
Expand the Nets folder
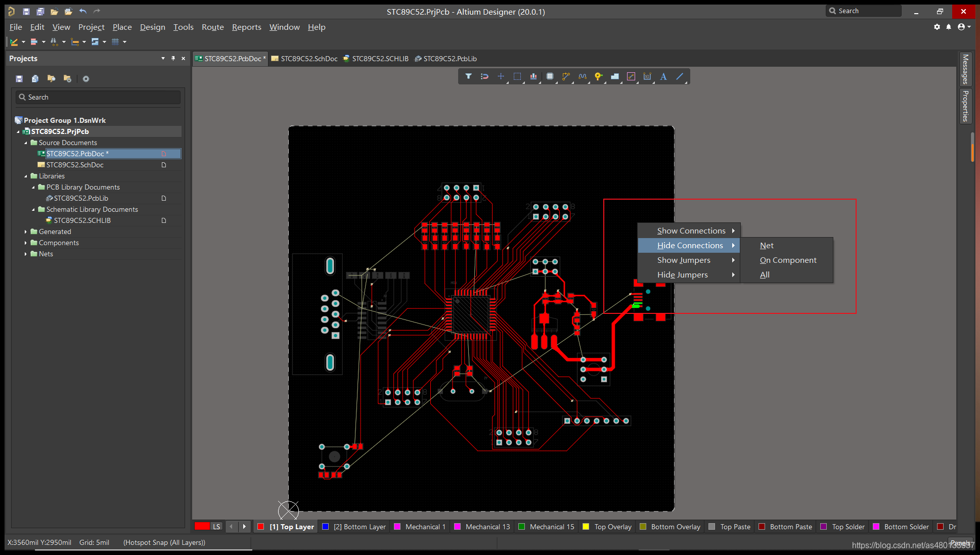pyautogui.click(x=26, y=254)
